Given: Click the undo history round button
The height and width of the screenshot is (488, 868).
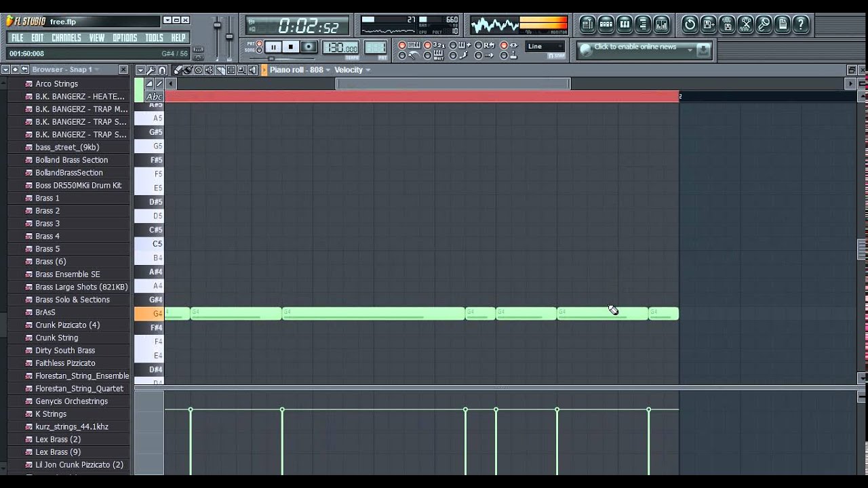Looking at the screenshot, I should [690, 25].
